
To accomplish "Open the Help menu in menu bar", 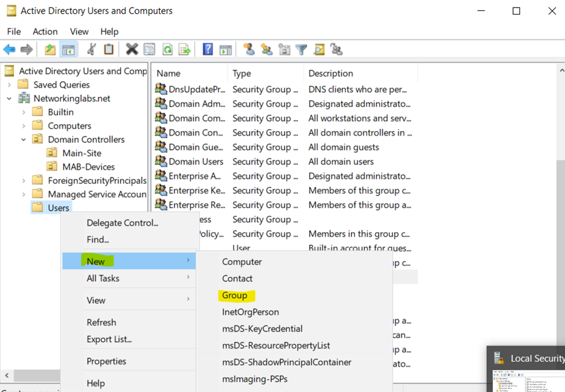I will click(109, 32).
